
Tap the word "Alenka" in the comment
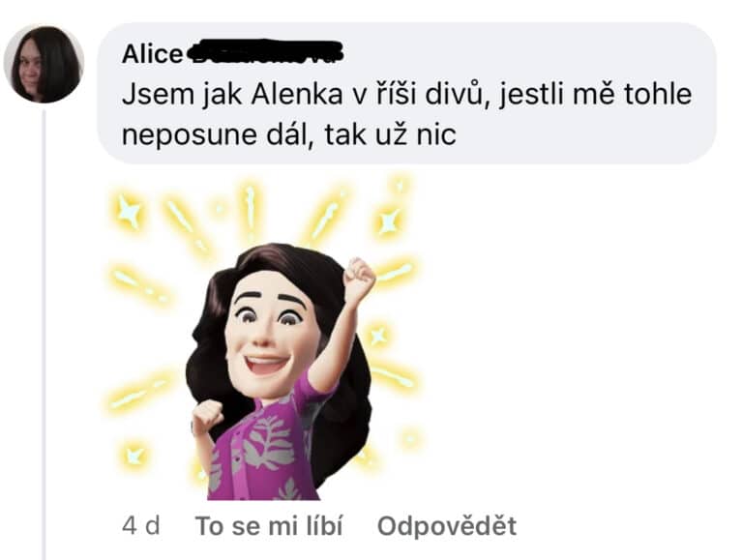[x=297, y=94]
